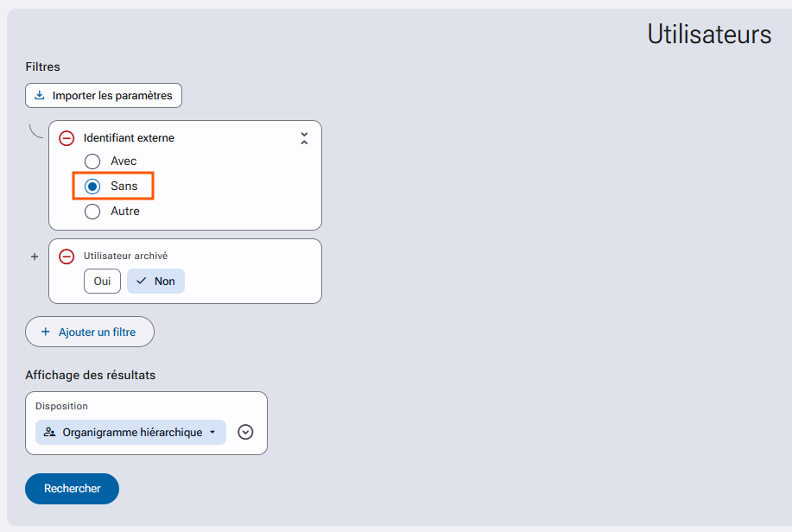
Task: Click the plus icon beside Utilisateur archivé
Action: point(35,256)
